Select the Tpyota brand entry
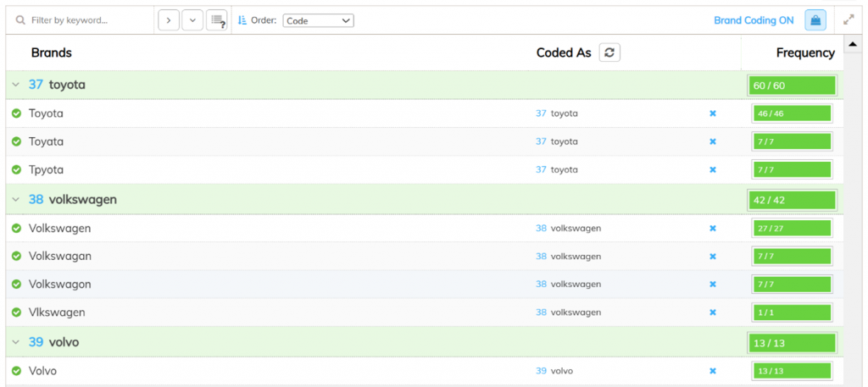This screenshot has height=387, width=868. coord(46,169)
